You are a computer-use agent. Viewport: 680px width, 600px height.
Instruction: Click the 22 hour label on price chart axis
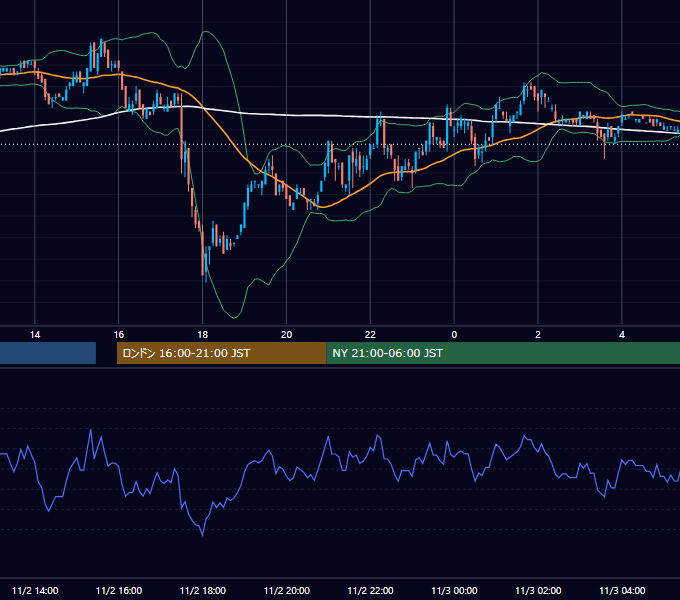pos(370,335)
